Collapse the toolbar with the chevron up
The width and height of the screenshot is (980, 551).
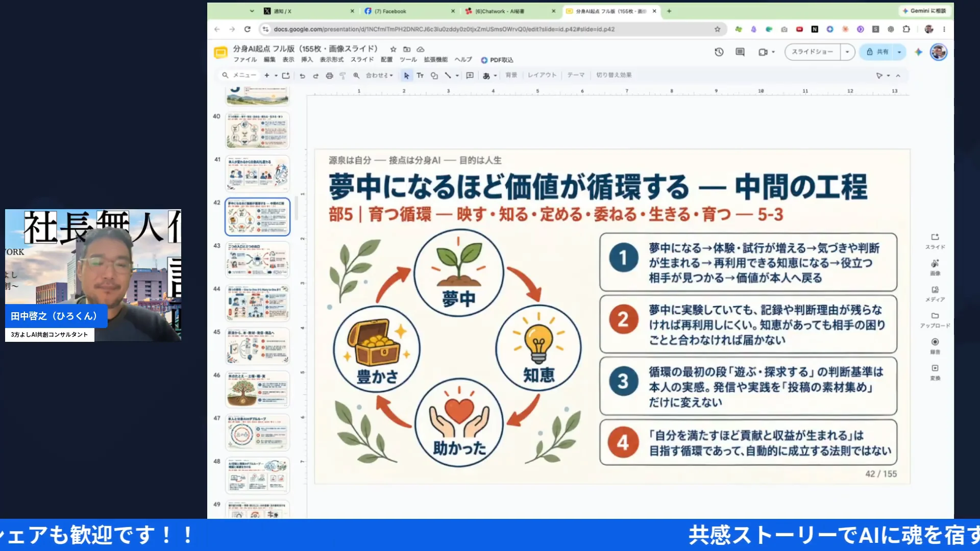click(898, 76)
